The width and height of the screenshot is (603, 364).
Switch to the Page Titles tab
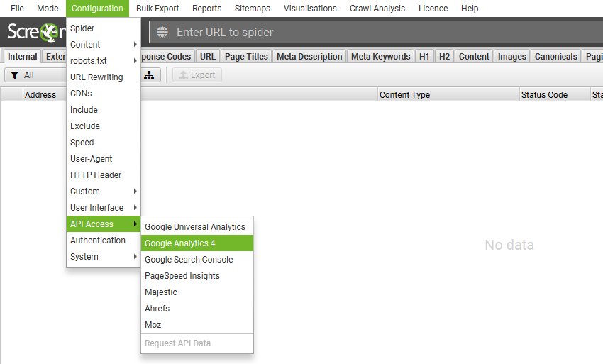(x=246, y=57)
